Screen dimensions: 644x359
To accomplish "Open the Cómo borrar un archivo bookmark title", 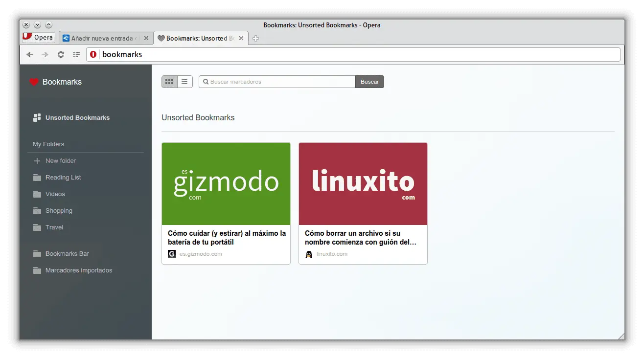I will point(361,238).
